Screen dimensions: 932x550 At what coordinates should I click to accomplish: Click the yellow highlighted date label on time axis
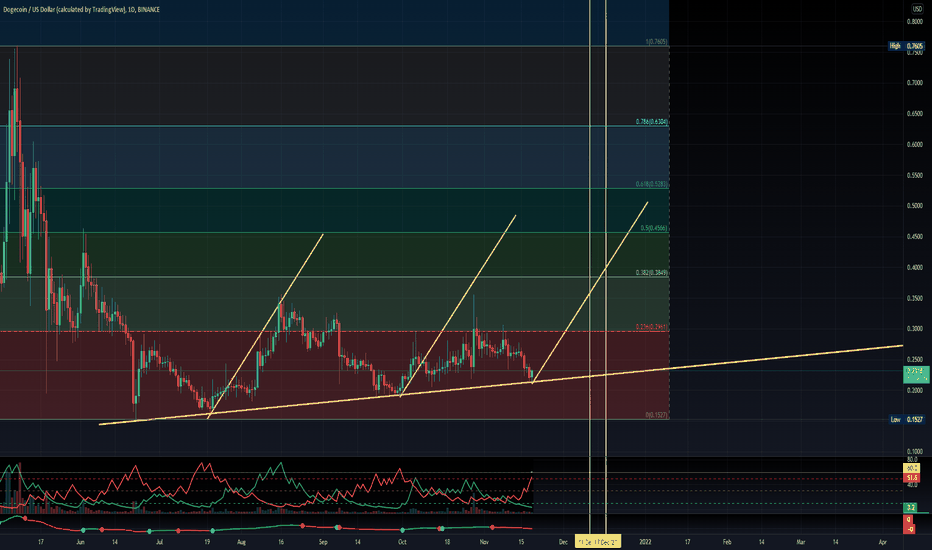[598, 542]
